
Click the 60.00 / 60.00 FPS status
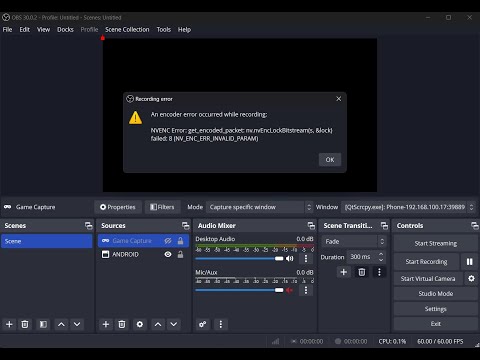tap(440, 341)
